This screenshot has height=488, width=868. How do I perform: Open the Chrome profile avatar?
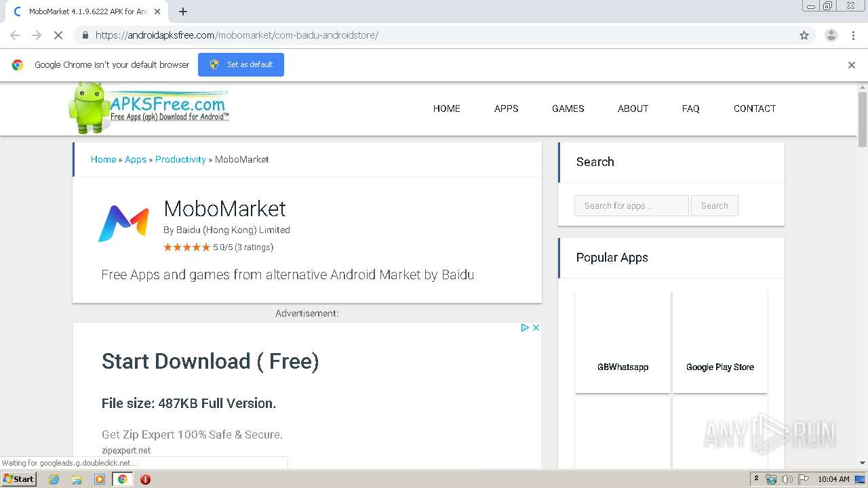pyautogui.click(x=831, y=35)
